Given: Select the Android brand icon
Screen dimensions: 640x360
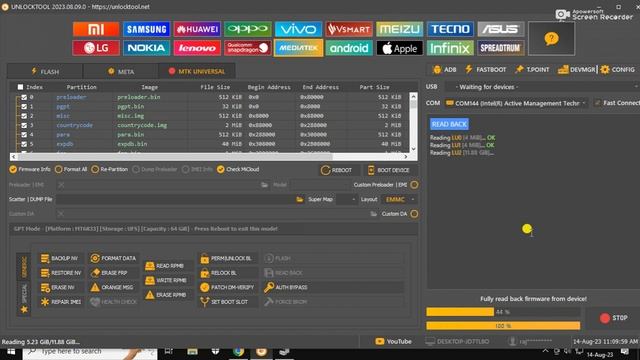Looking at the screenshot, I should click(x=349, y=48).
